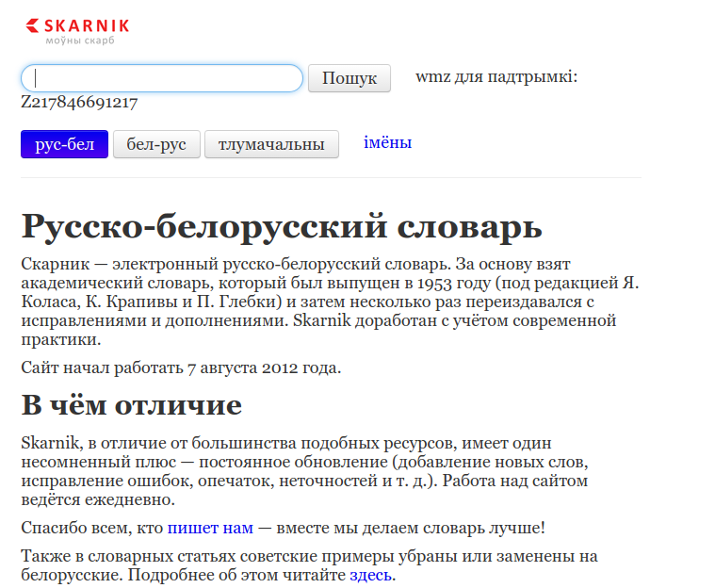
Task: Click the SKARNIK wordmark in the header
Action: click(x=87, y=25)
